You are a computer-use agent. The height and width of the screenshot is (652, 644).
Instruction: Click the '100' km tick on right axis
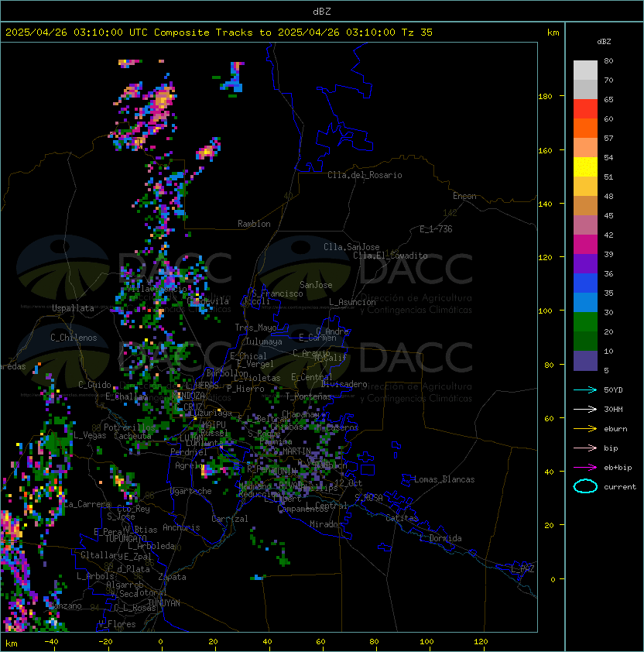coord(545,311)
